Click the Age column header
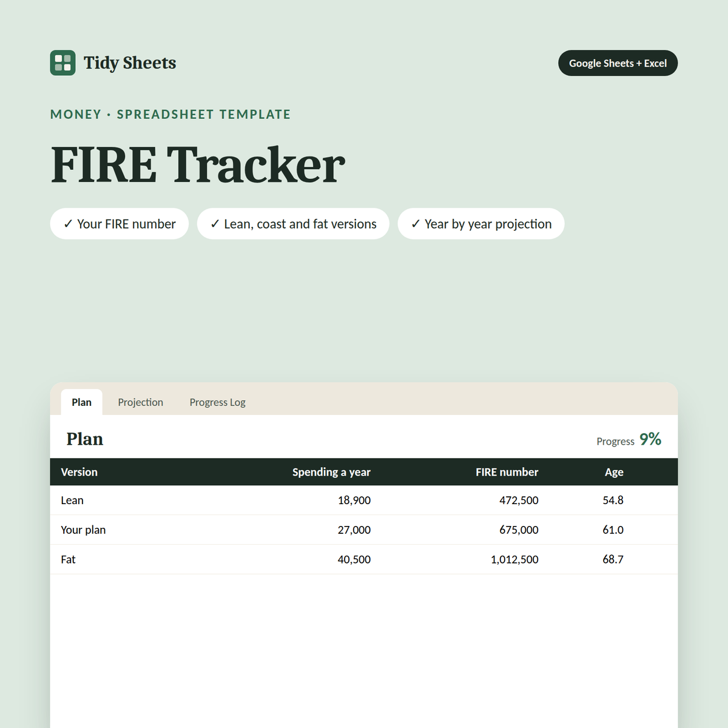The width and height of the screenshot is (728, 728). [x=614, y=472]
